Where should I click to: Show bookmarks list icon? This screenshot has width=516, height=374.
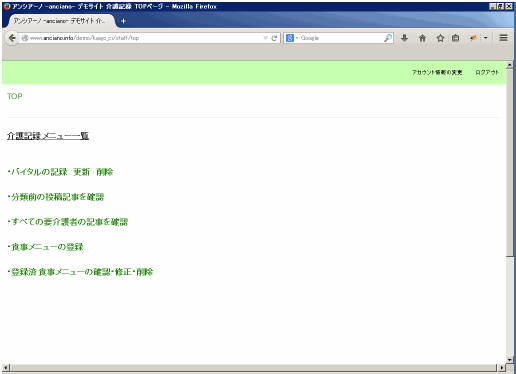(455, 38)
